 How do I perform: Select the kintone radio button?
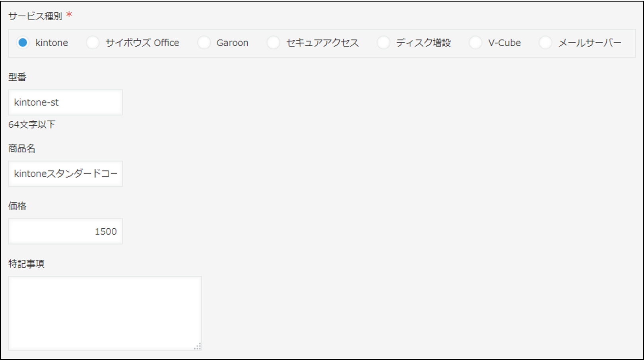tap(23, 43)
